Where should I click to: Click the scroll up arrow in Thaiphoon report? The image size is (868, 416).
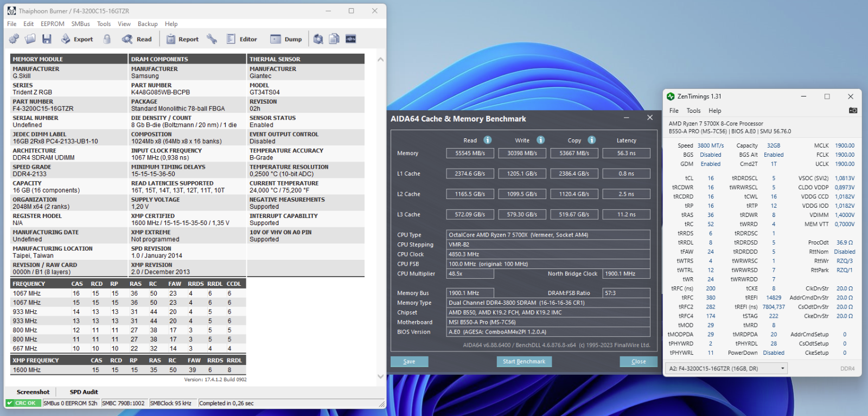pos(380,59)
